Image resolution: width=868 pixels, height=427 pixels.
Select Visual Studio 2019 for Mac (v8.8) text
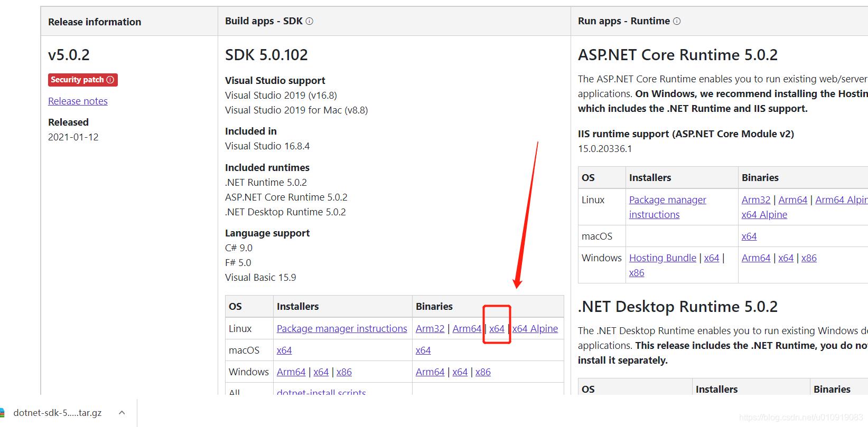[x=296, y=110]
